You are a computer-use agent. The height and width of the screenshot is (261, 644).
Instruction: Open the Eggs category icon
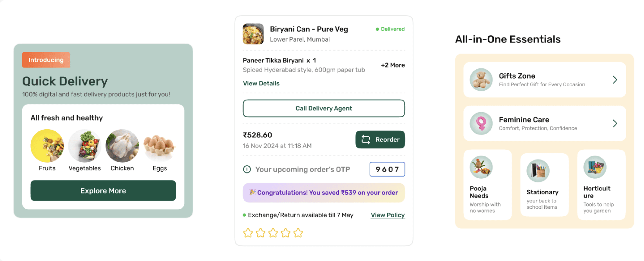(x=160, y=146)
